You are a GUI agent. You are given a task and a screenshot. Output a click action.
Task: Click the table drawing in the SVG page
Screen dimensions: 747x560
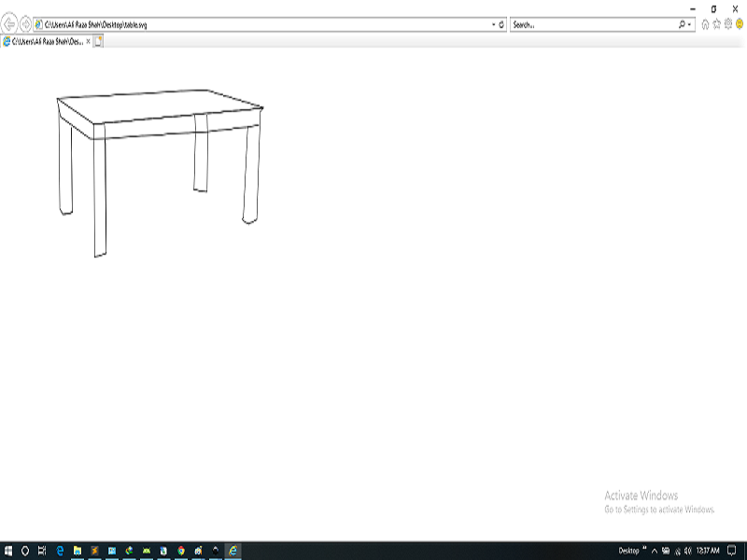[x=160, y=173]
